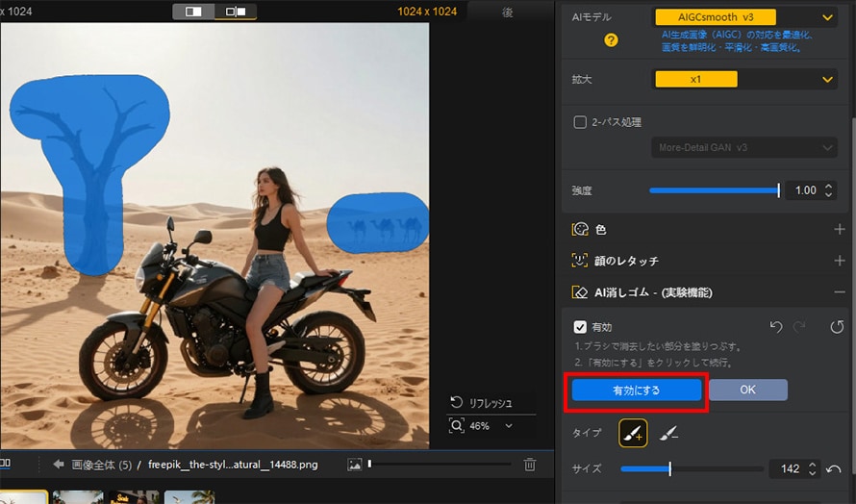Click the AI消しゴム eraser icon
This screenshot has height=504, width=856.
click(x=580, y=292)
